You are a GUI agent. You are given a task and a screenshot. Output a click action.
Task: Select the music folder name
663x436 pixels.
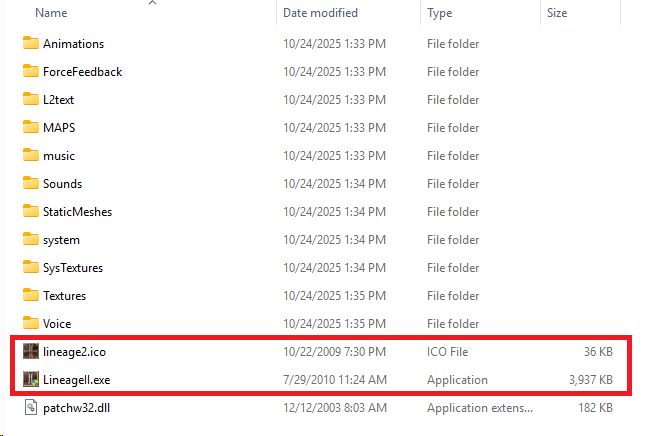point(59,156)
